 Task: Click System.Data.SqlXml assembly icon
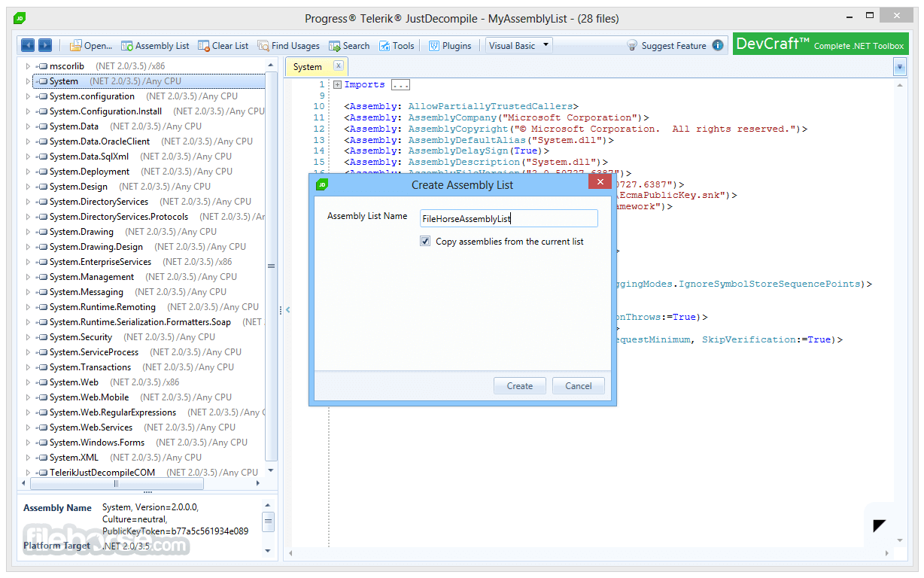point(43,157)
